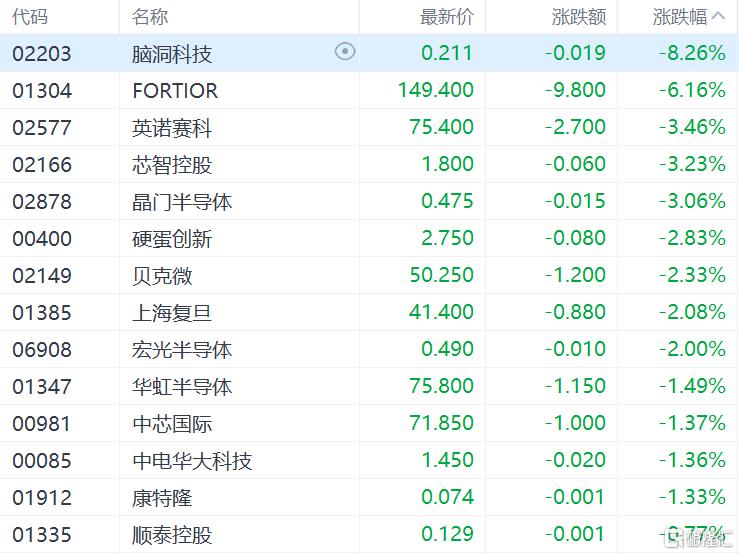
Task: Select the 华虹半导体 row
Action: click(182, 386)
